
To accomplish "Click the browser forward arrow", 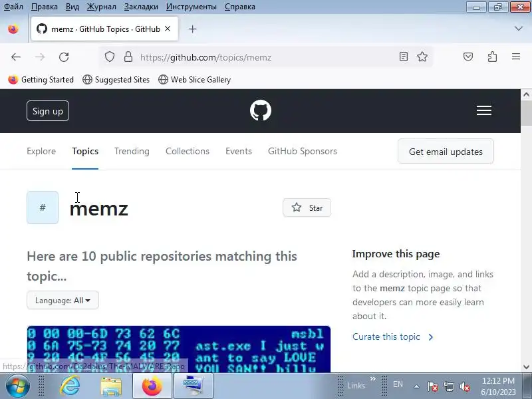I will click(x=40, y=57).
